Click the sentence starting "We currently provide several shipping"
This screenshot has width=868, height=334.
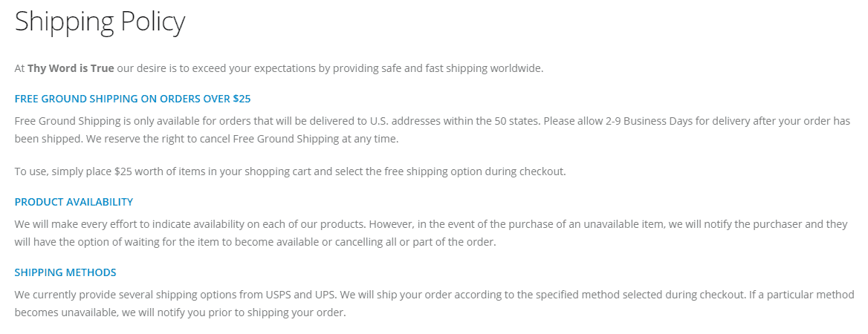[x=185, y=295]
